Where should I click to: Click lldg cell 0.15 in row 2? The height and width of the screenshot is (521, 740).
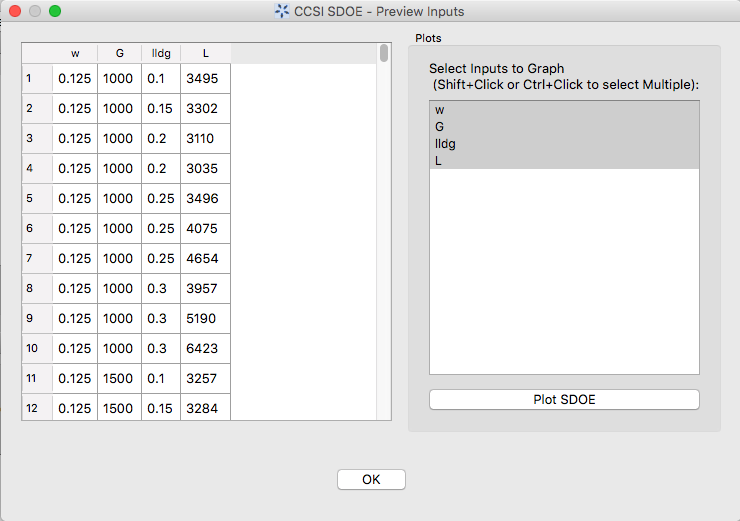click(x=161, y=109)
